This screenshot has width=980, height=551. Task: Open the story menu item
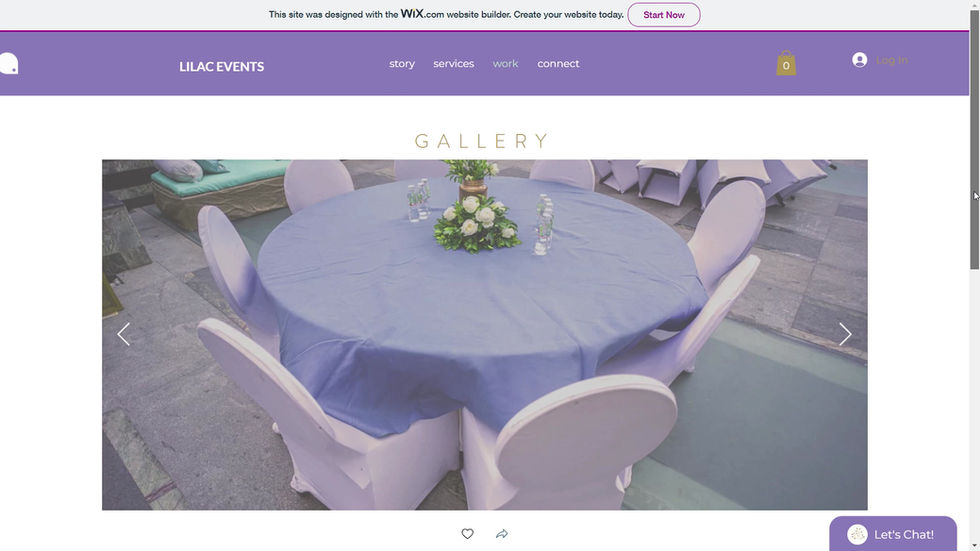click(402, 64)
